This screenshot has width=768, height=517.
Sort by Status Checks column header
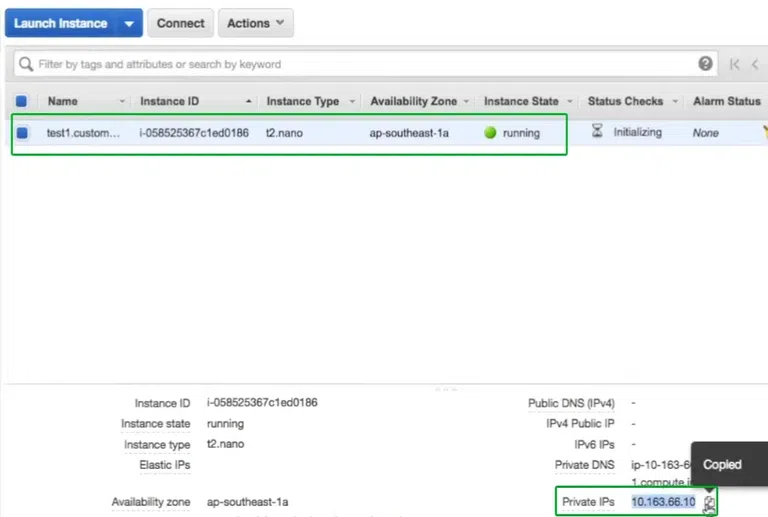coord(625,101)
